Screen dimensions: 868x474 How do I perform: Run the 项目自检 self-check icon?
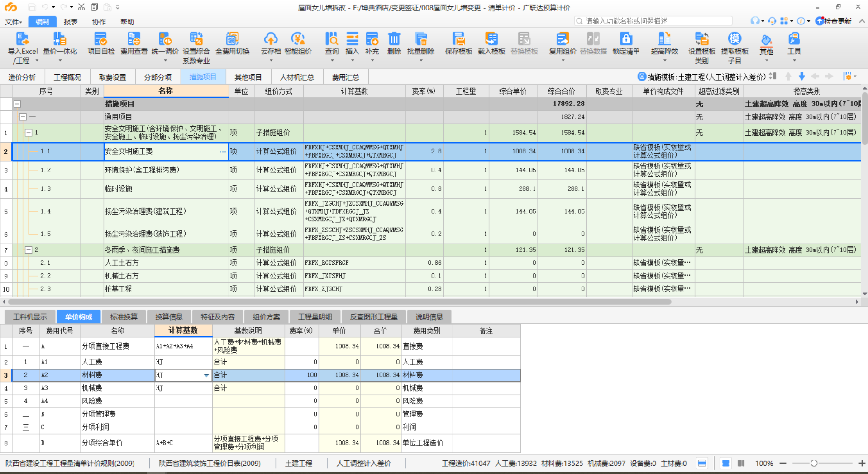(101, 39)
